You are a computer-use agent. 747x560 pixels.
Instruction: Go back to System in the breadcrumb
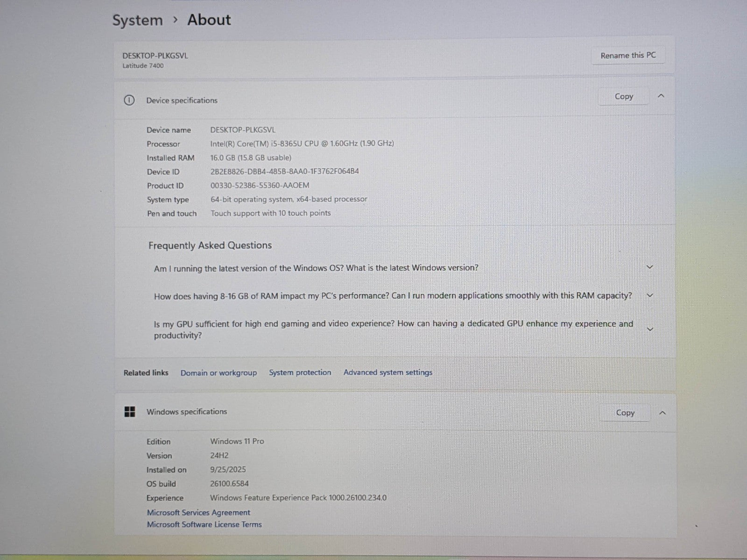(x=137, y=21)
